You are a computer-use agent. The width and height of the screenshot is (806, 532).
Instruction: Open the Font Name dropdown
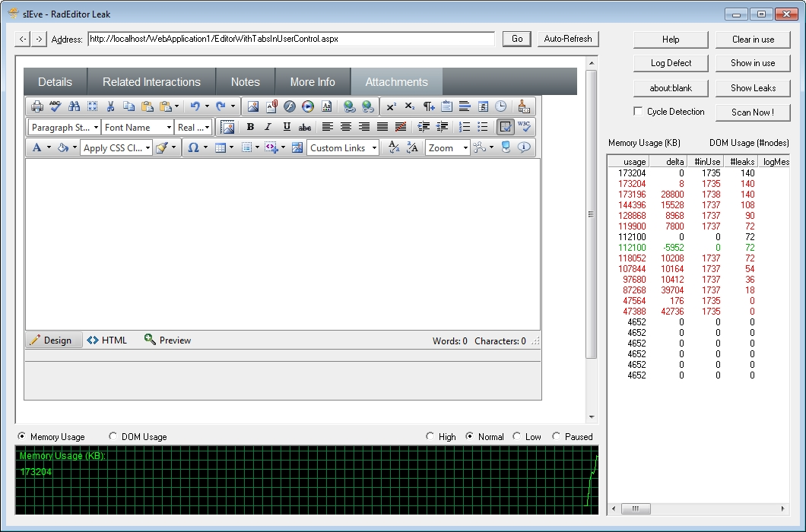(x=138, y=128)
